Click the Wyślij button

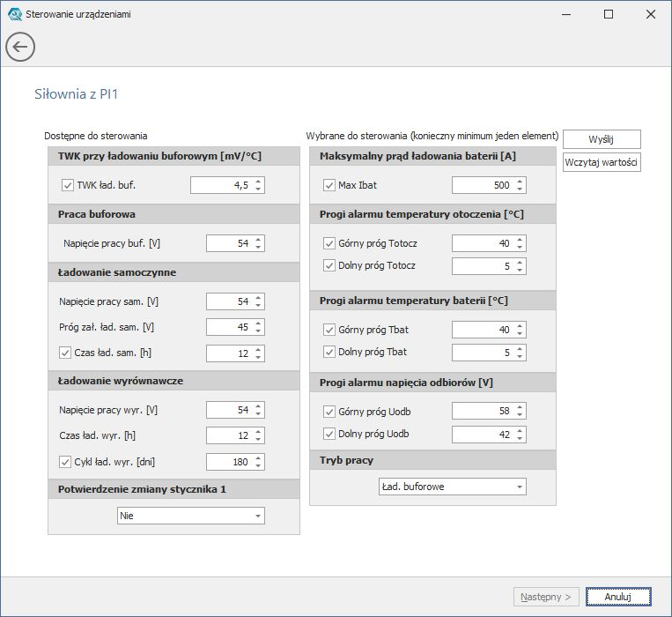pos(602,139)
